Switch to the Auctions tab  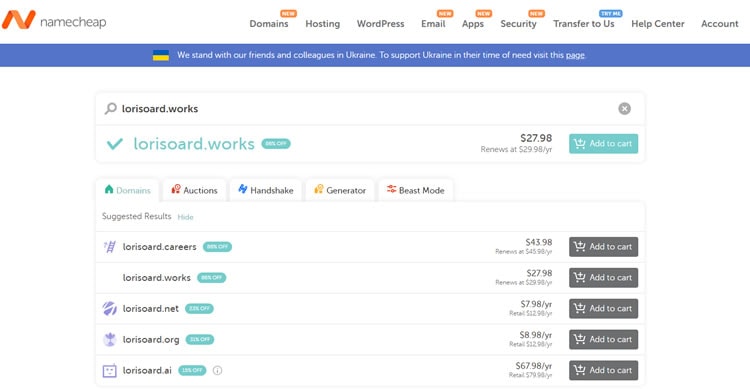point(194,190)
